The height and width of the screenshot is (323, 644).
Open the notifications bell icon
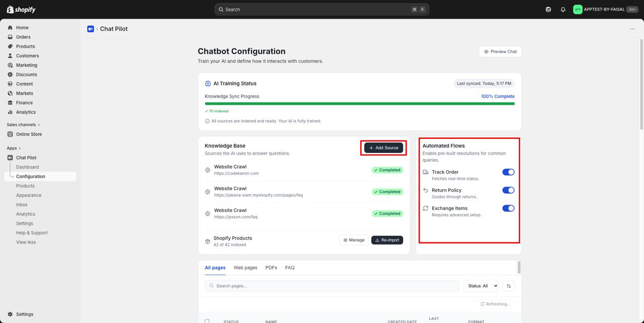coord(563,10)
